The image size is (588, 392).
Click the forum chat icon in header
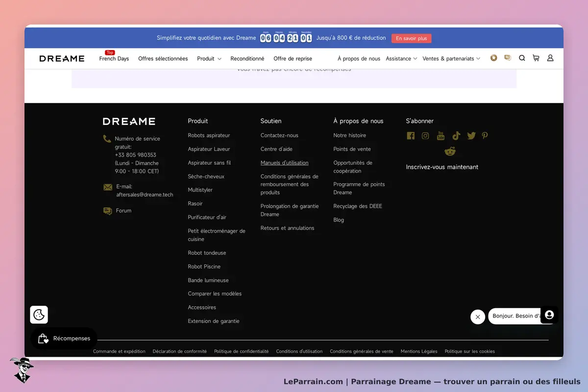pos(508,58)
